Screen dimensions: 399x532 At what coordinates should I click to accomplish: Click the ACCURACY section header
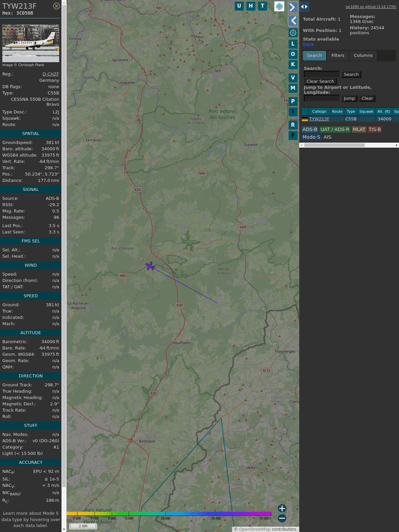pos(31,463)
